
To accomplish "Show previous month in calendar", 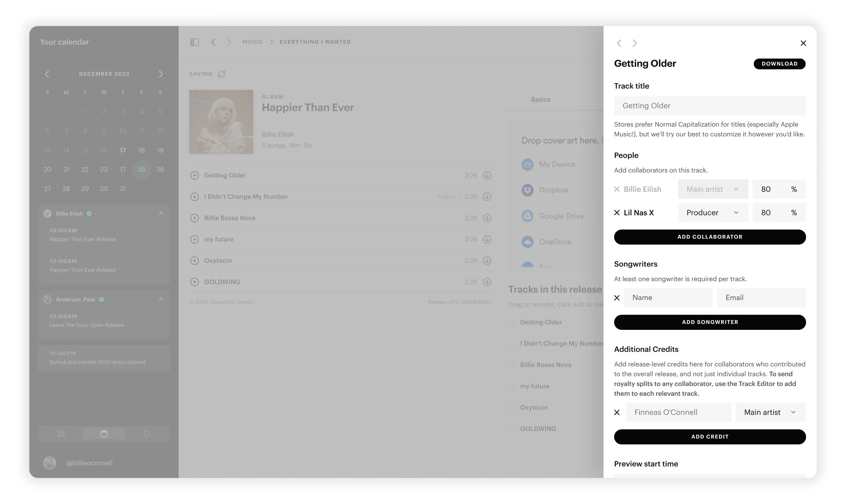I will (47, 74).
